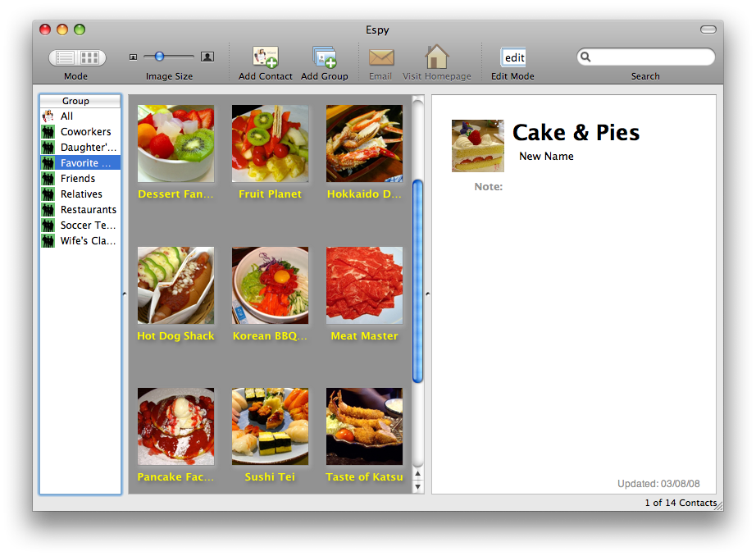Click in the Search field
Image resolution: width=756 pixels, height=556 pixels.
[x=646, y=57]
